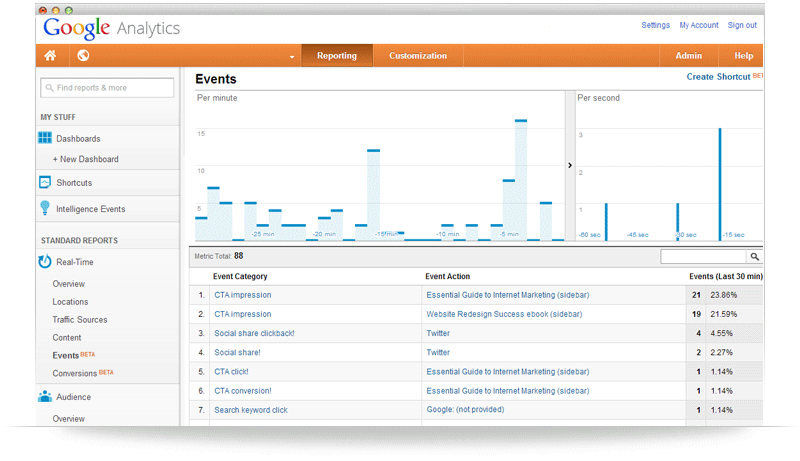Open Real-Time Content report

coord(66,338)
